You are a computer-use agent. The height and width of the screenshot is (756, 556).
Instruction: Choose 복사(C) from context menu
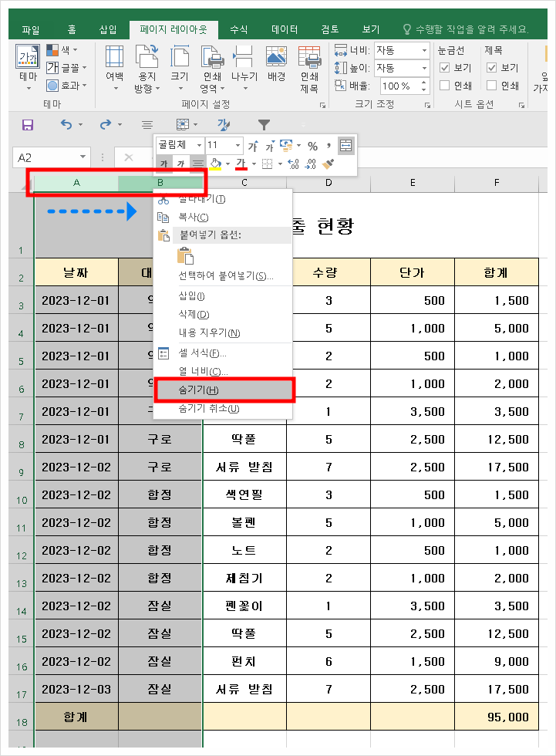[x=223, y=218]
